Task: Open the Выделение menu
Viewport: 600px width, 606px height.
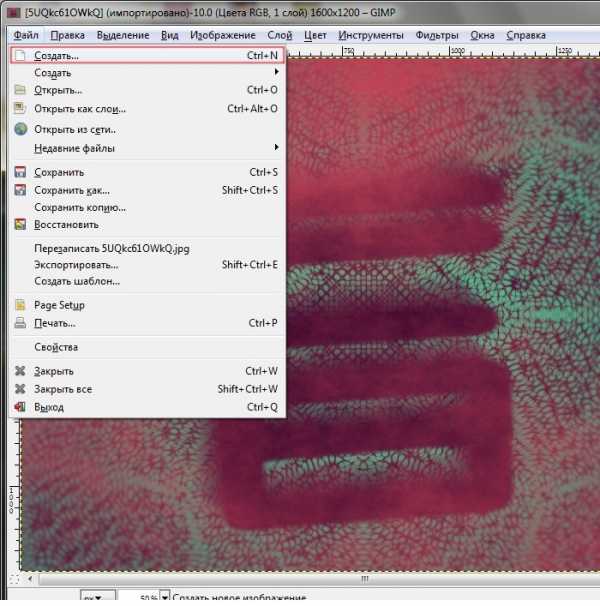Action: (123, 35)
